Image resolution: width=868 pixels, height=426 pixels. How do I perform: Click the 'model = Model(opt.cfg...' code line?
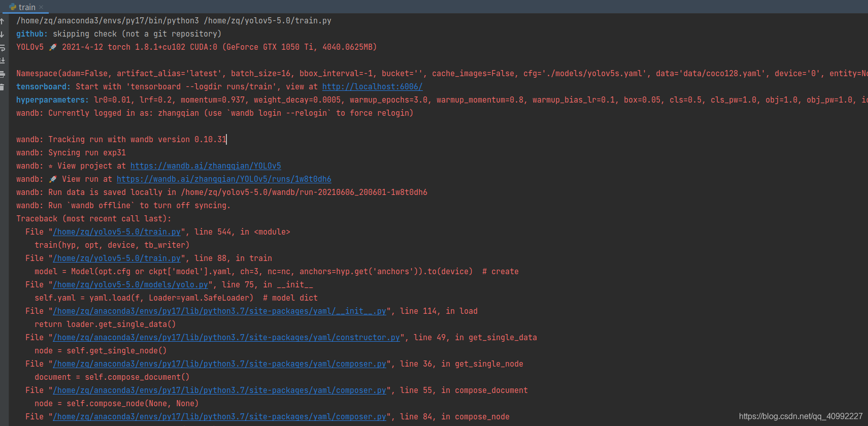pos(277,272)
